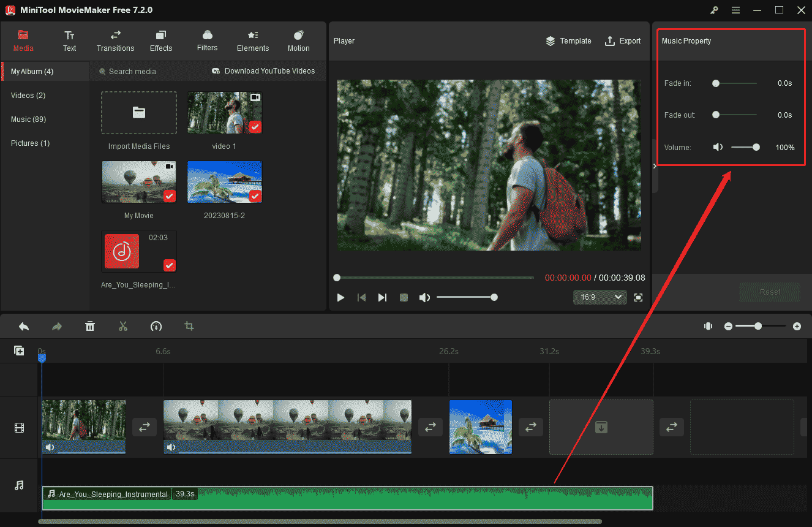Image resolution: width=812 pixels, height=527 pixels.
Task: Open the Elements tab
Action: 253,41
